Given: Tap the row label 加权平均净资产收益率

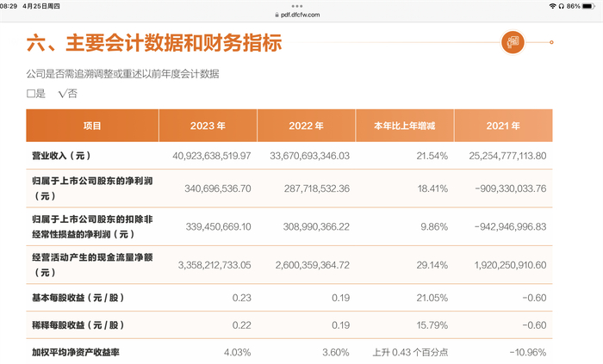Looking at the screenshot, I should 76,352.
